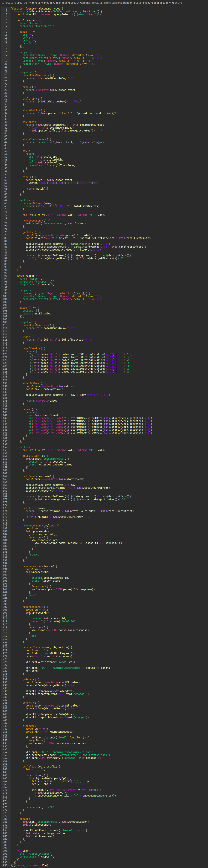This screenshot has height=868, width=208.
Task: Click the final '})(window, document, Vue)' line
Action: coord(29,865)
